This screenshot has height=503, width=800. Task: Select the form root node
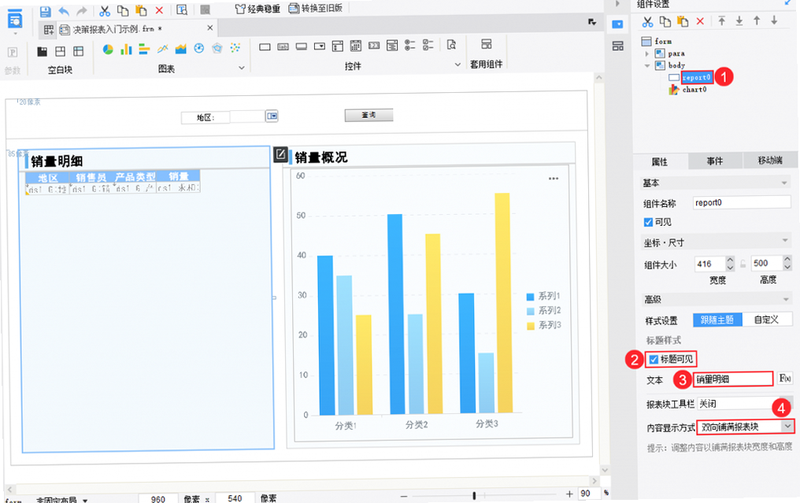pyautogui.click(x=663, y=41)
